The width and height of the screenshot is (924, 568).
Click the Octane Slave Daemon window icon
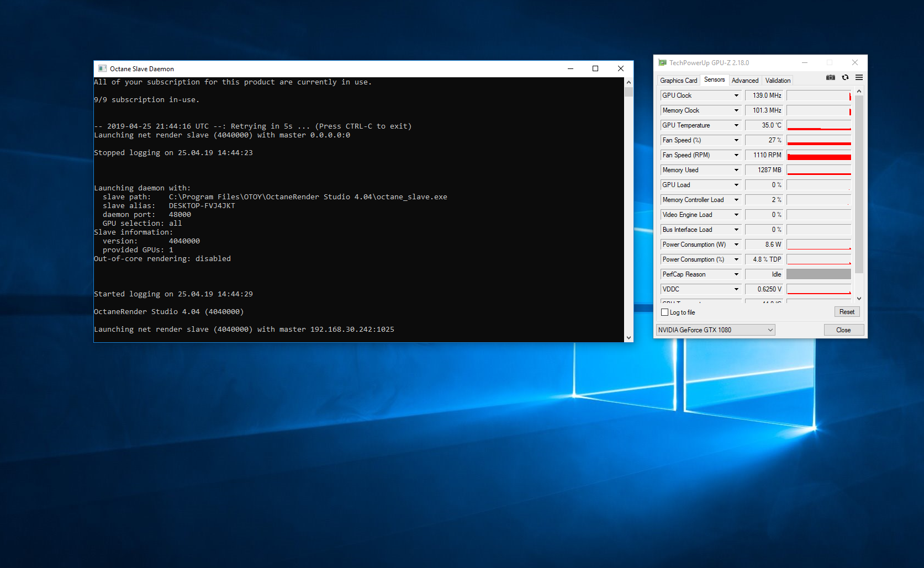tap(102, 68)
